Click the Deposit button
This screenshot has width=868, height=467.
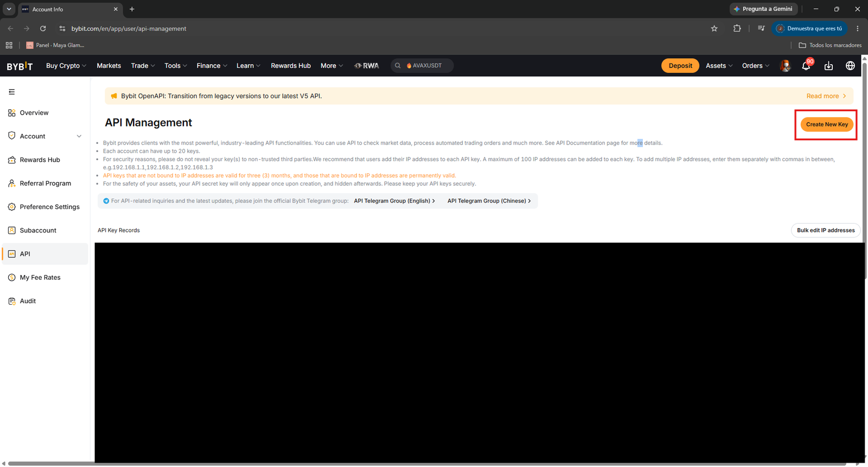[x=680, y=66]
